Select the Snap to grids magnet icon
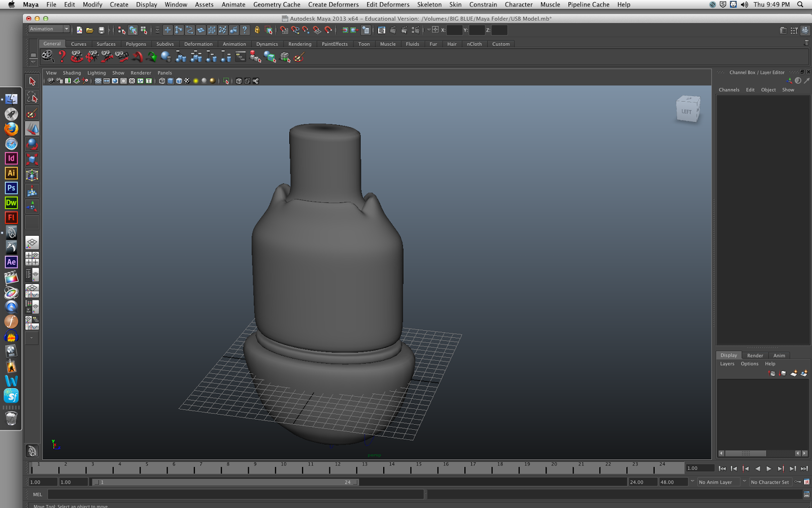Screen dimensions: 812x508 pos(283,29)
